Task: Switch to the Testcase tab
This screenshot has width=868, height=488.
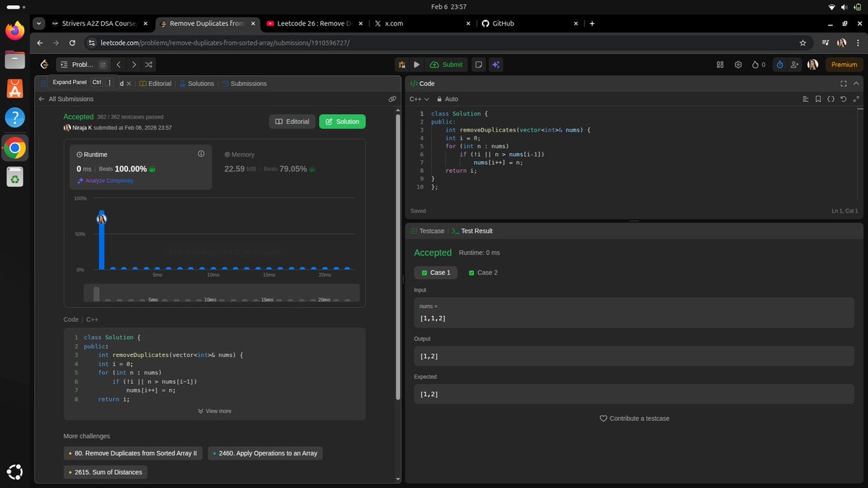Action: click(427, 231)
